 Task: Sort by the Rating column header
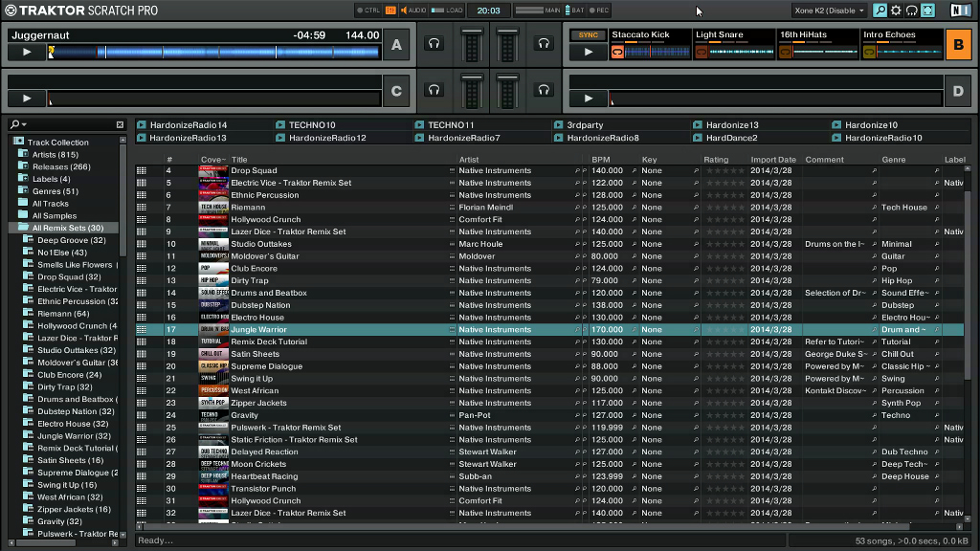[716, 160]
